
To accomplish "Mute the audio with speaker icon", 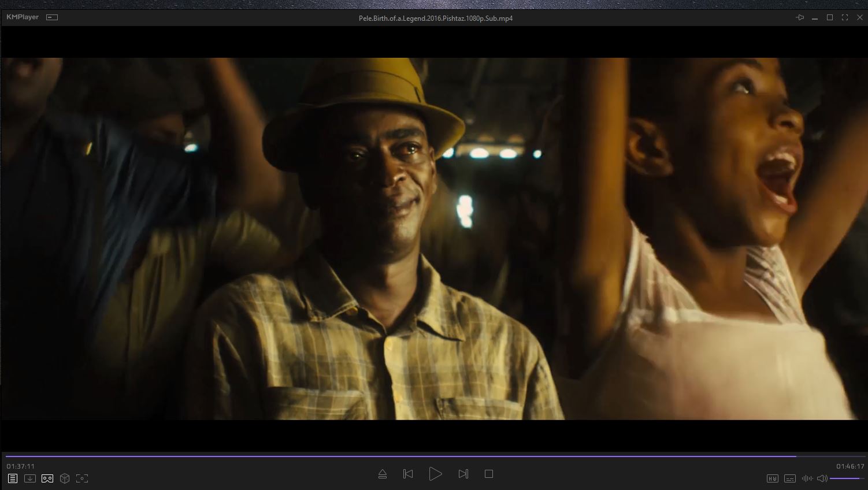I will [x=822, y=478].
